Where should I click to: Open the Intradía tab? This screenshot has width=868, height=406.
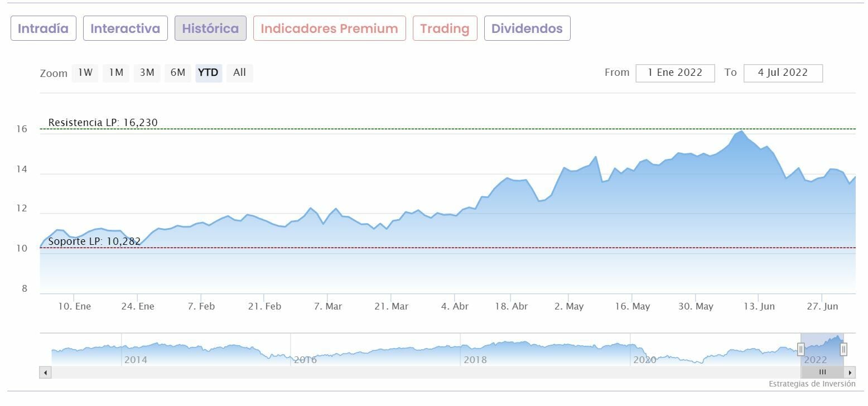coord(43,28)
